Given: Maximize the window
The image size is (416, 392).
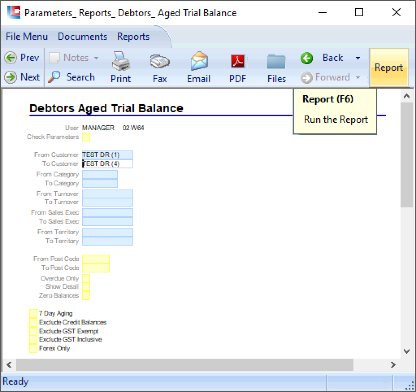Looking at the screenshot, I should click(359, 13).
